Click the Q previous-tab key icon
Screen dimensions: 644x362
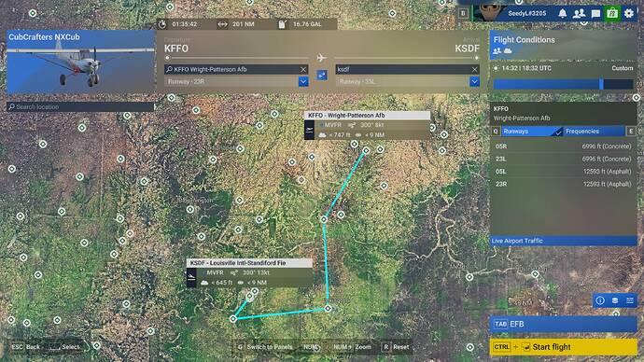click(x=496, y=132)
